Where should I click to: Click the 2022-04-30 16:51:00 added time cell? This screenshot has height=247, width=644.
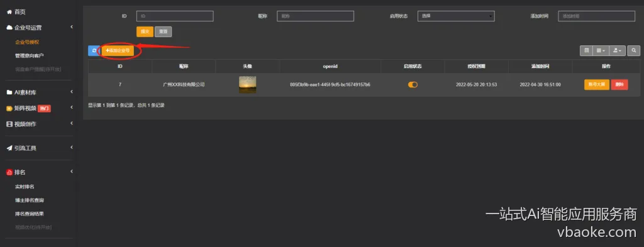point(540,85)
